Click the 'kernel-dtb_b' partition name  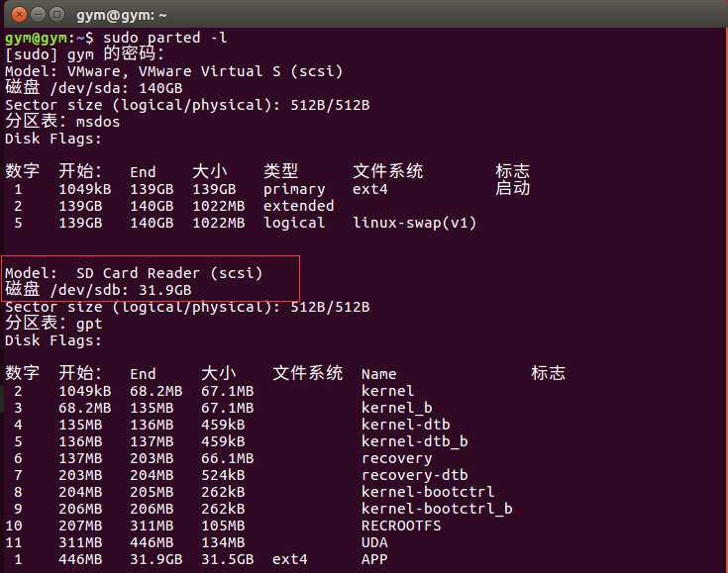(x=415, y=441)
